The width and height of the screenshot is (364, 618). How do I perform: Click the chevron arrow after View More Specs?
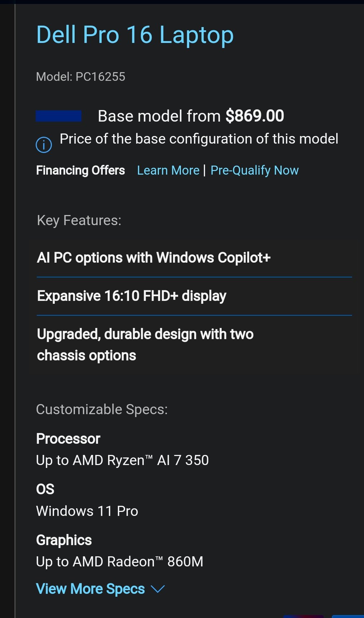157,589
